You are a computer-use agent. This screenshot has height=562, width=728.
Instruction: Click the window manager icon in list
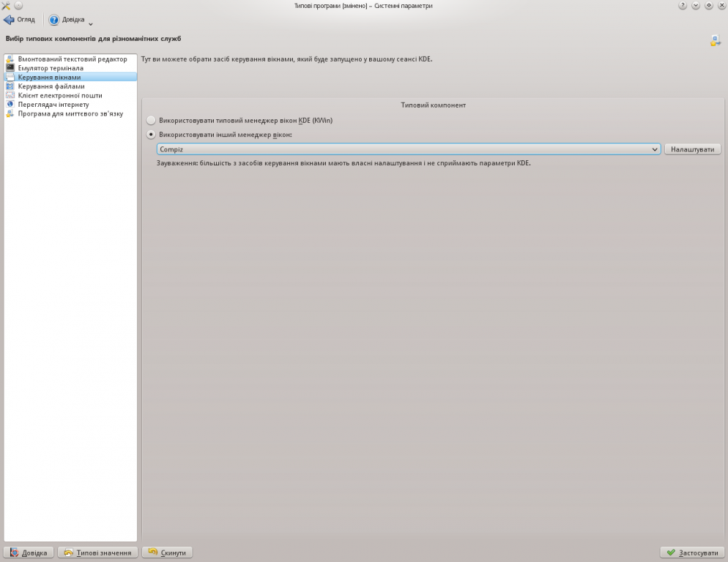pyautogui.click(x=10, y=77)
